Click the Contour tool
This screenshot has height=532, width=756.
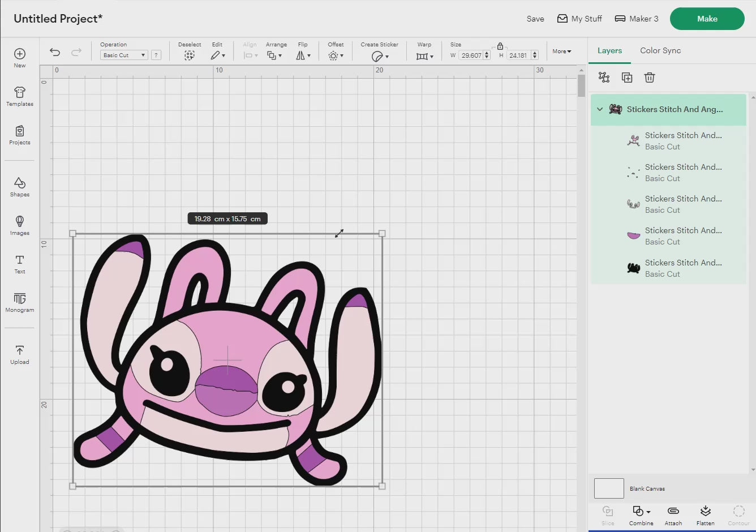coord(738,515)
